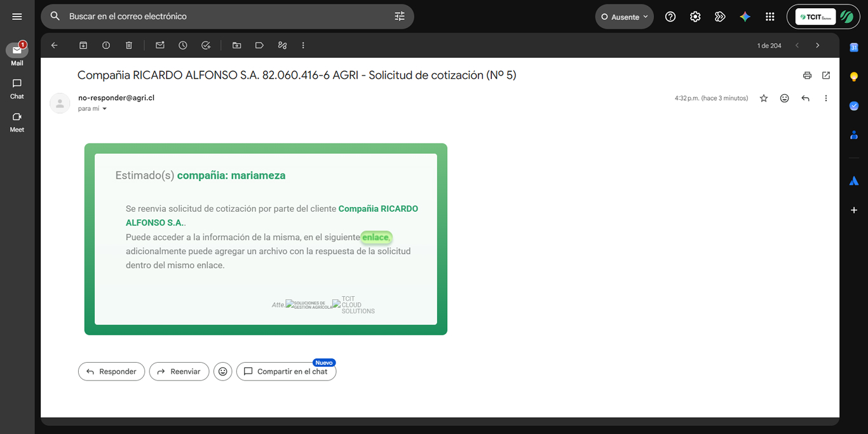
Task: Open Mail in the left sidebar
Action: pyautogui.click(x=17, y=54)
